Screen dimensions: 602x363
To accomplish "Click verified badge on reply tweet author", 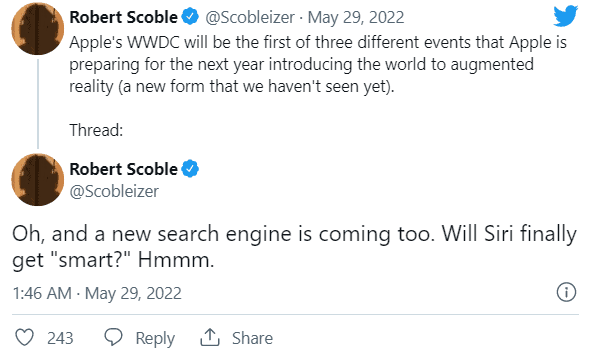I will click(190, 169).
